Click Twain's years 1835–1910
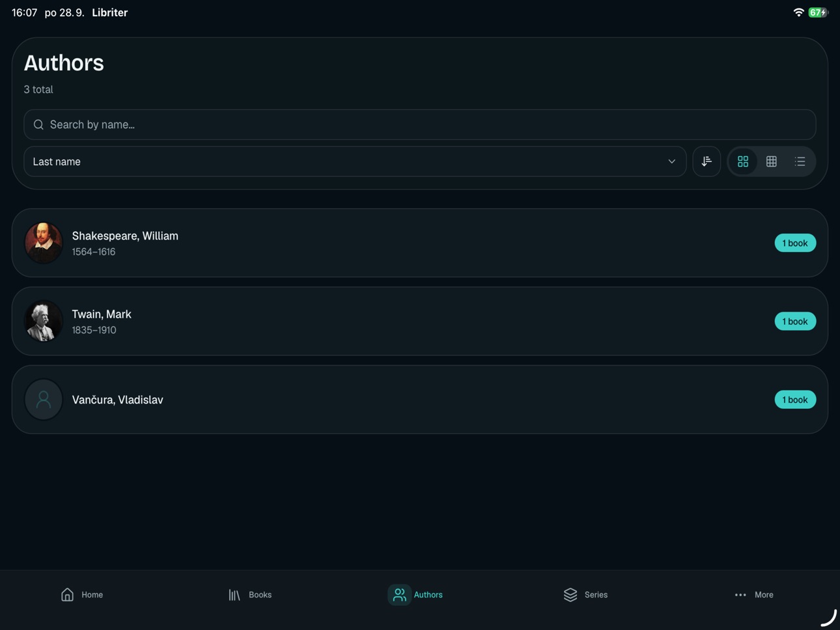 click(x=94, y=330)
